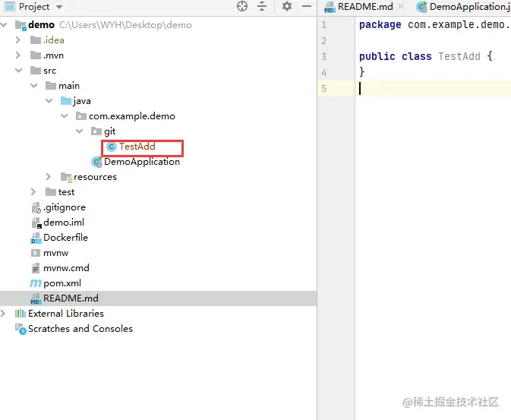Image resolution: width=511 pixels, height=420 pixels.
Task: Click the TestAdd class icon
Action: pos(112,147)
